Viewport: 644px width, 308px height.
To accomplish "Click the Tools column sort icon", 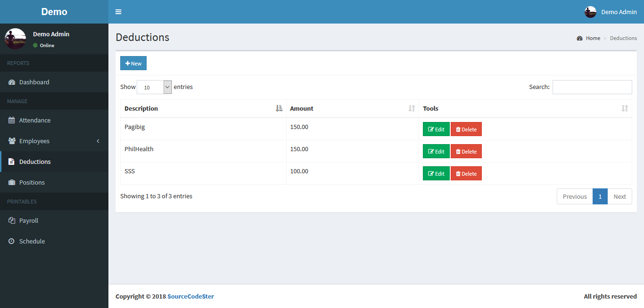I will click(625, 108).
